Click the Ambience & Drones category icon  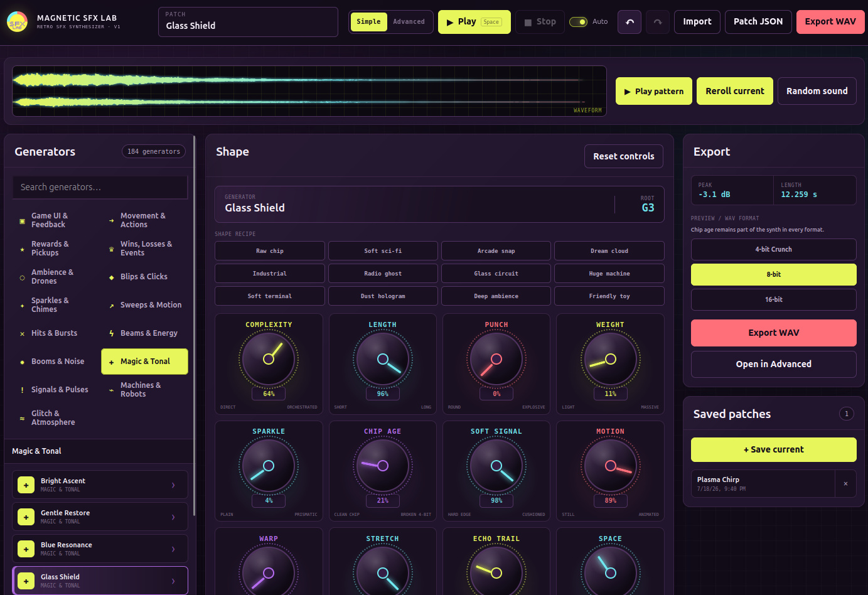tap(22, 277)
